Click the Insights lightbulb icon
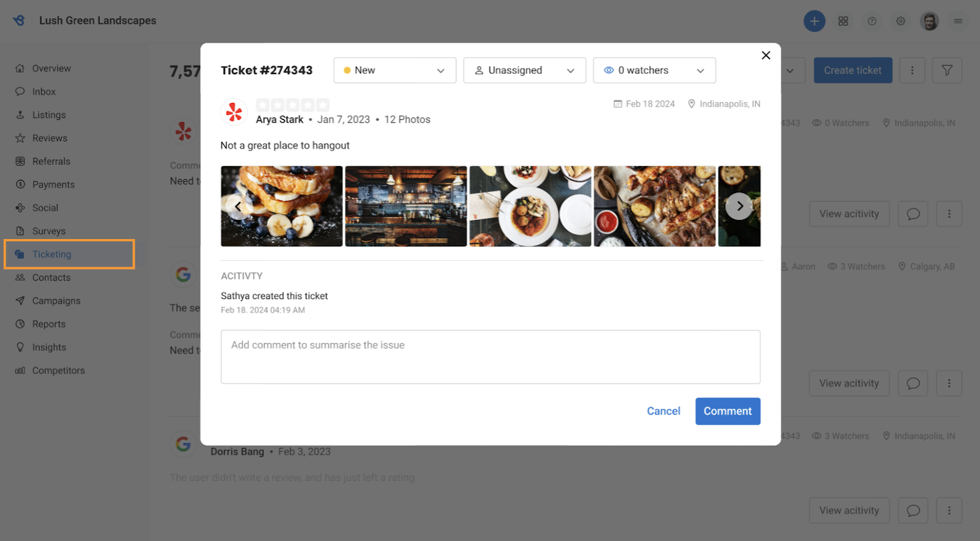 tap(20, 347)
